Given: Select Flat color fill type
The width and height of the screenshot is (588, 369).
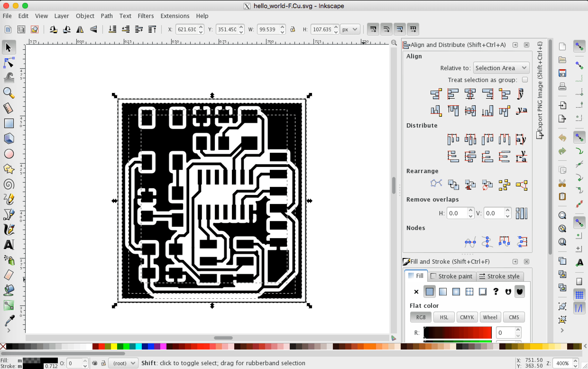Looking at the screenshot, I should (x=429, y=291).
